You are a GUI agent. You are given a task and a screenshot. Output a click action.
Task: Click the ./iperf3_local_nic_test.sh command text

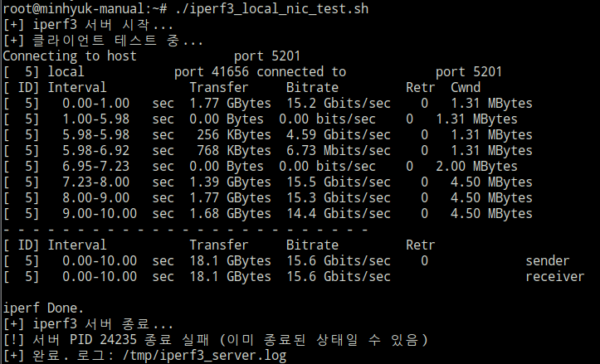[x=271, y=8]
